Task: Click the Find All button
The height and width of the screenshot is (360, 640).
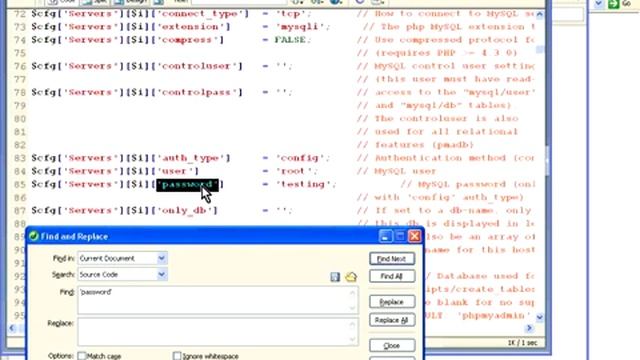Action: click(x=392, y=276)
